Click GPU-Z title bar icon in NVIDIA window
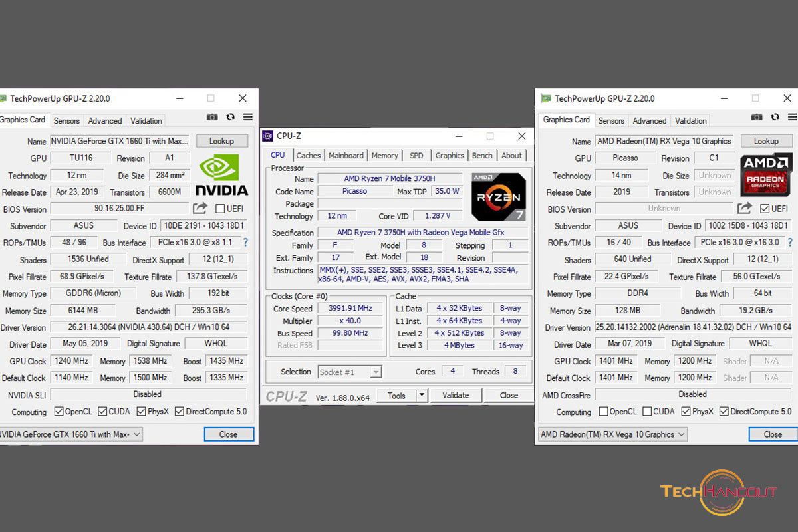The image size is (798, 532). click(3, 98)
